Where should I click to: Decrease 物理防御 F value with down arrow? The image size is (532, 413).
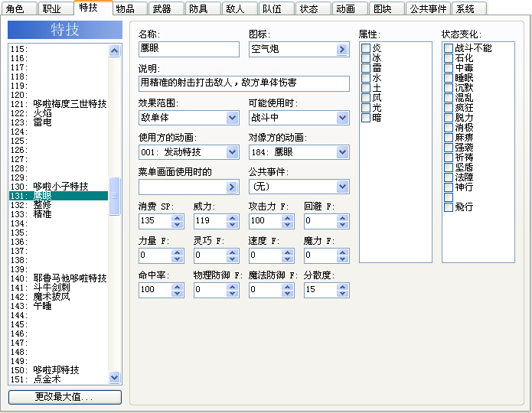click(x=233, y=293)
